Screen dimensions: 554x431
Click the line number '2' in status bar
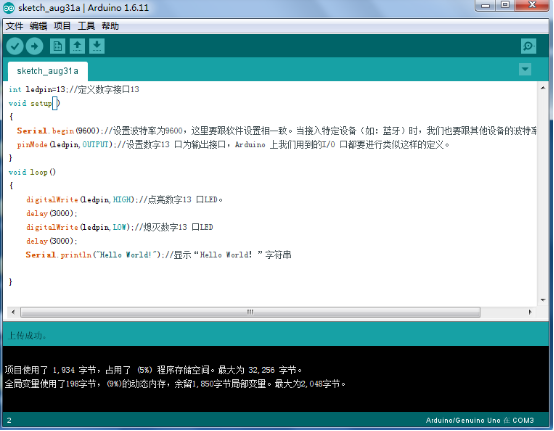pos(9,420)
